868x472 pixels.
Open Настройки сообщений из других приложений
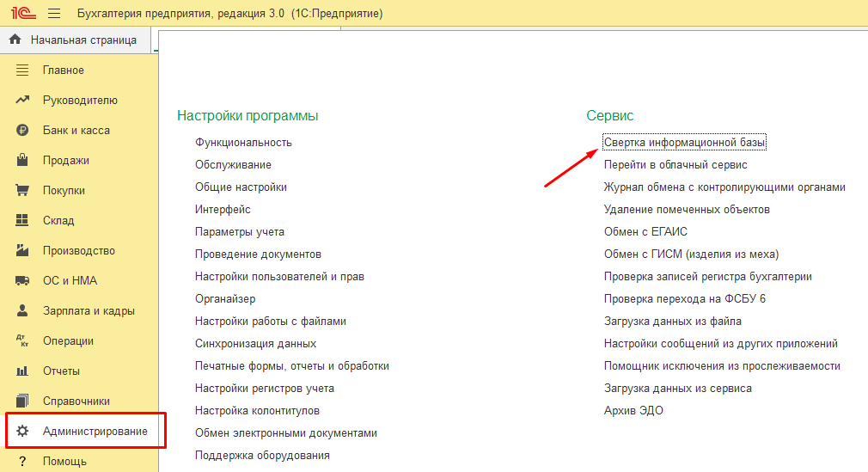(x=721, y=344)
